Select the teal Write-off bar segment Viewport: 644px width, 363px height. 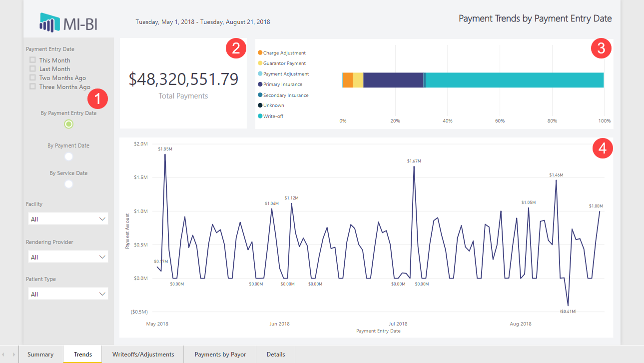[515, 80]
